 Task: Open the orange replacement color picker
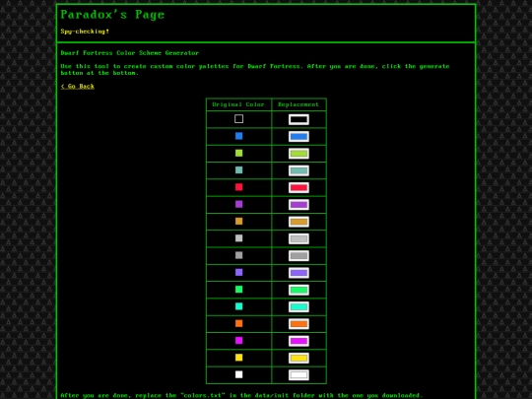299,324
